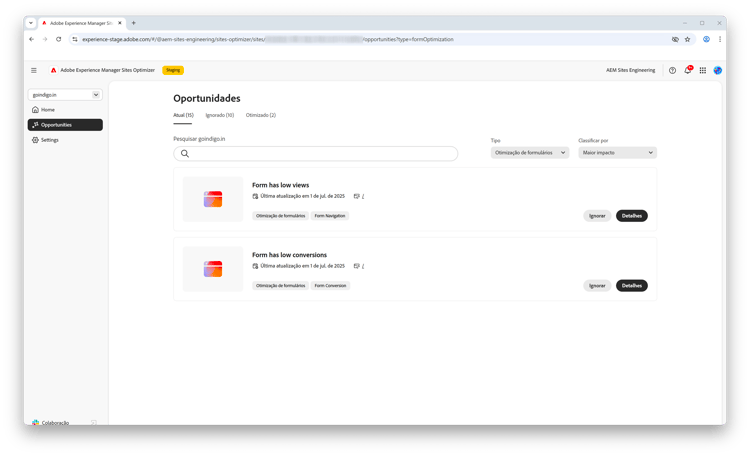Expand the Tipo Otimização de formulários dropdown
Screen dimensions: 750x456
point(529,153)
